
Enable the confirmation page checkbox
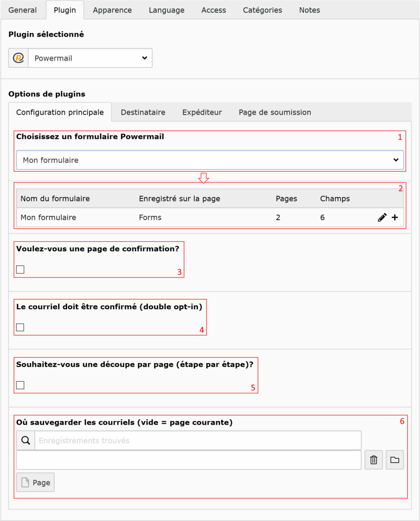click(20, 270)
